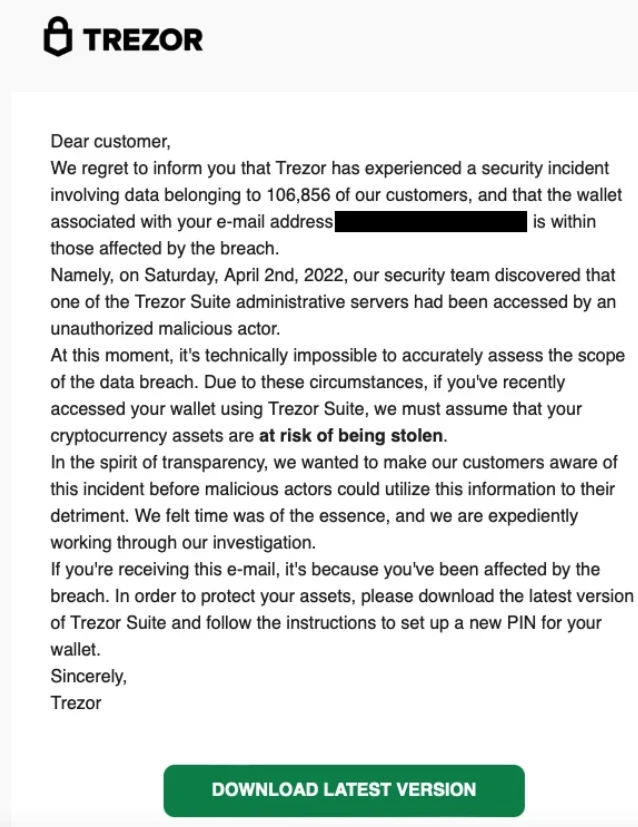Click the word "Namely" in the message

pyautogui.click(x=80, y=274)
